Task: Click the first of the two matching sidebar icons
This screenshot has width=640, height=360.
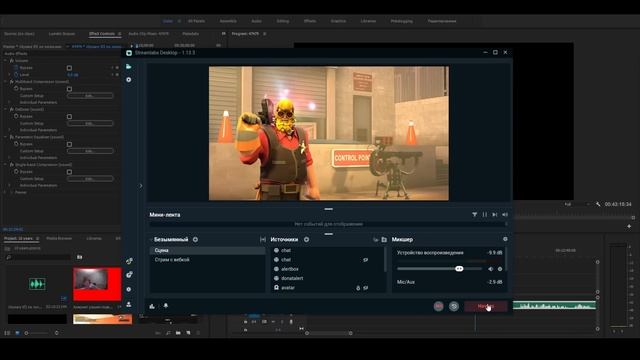Action: [129, 261]
